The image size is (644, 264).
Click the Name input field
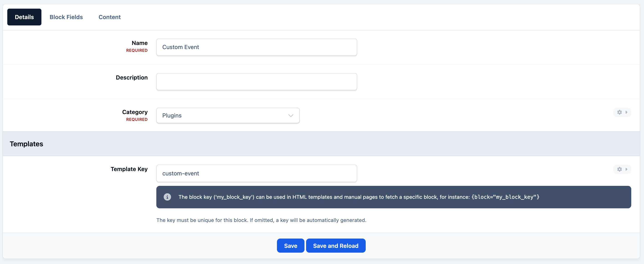coord(256,47)
